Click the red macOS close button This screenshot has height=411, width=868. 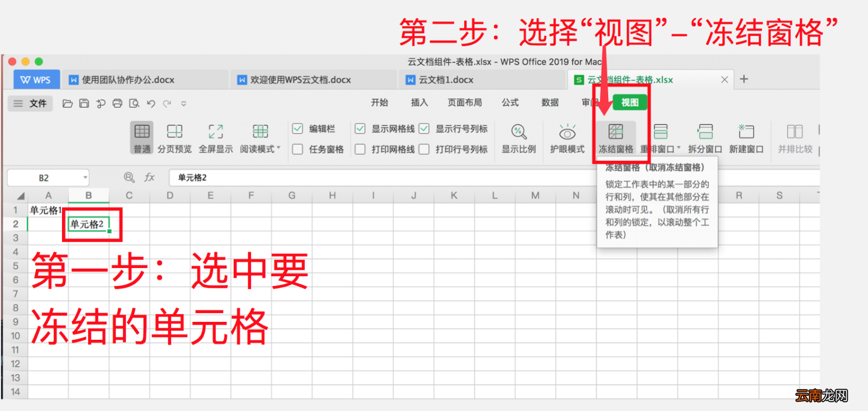tap(13, 61)
